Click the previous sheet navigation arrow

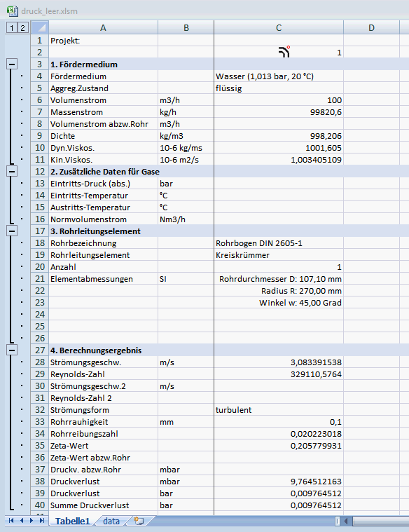coord(22,521)
